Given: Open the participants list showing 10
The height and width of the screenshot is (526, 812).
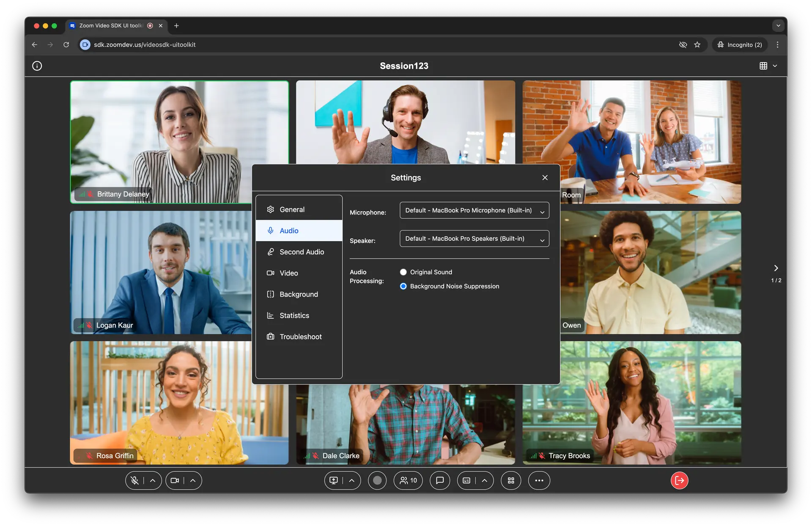Looking at the screenshot, I should pos(408,480).
